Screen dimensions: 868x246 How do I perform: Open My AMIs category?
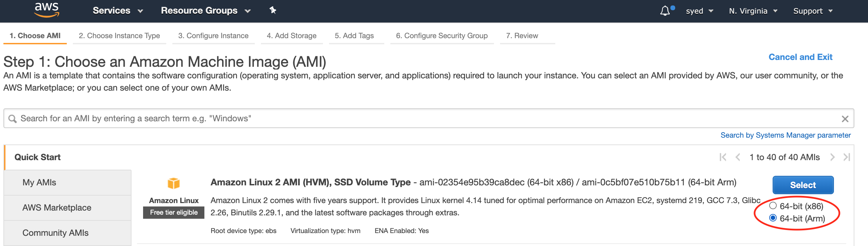pos(67,182)
